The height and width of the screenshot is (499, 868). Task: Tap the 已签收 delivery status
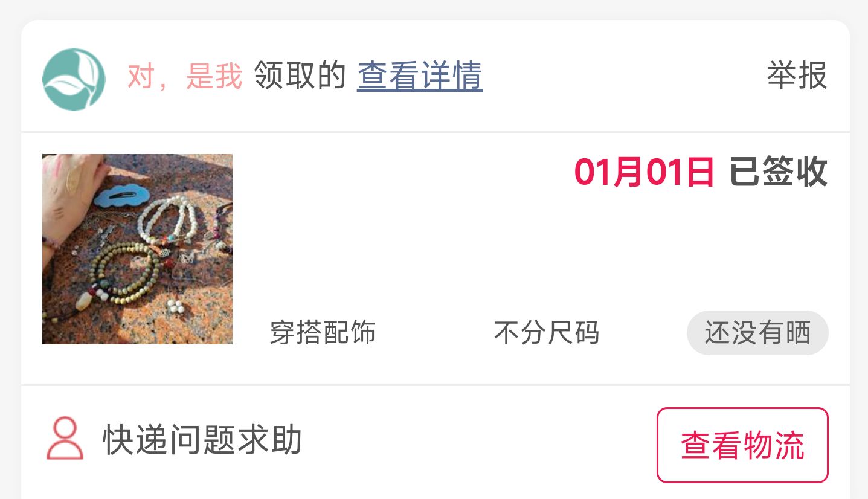779,172
